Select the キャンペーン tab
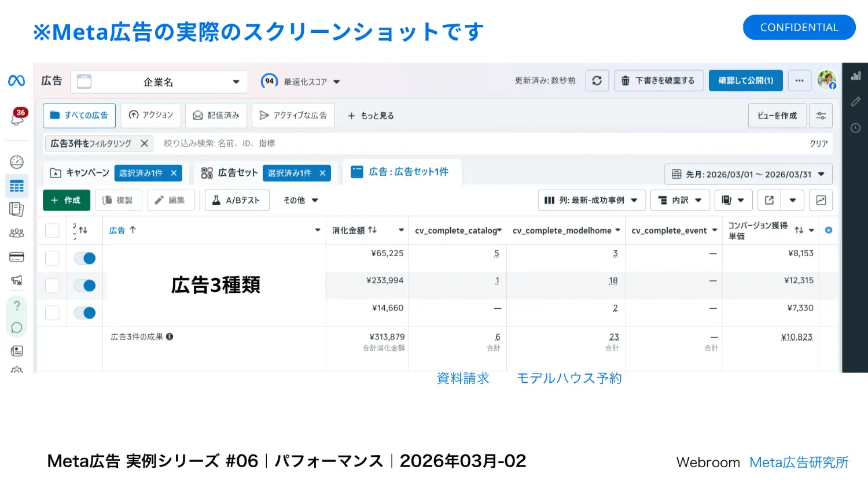Screen dimensions: 868x488 pyautogui.click(x=80, y=173)
